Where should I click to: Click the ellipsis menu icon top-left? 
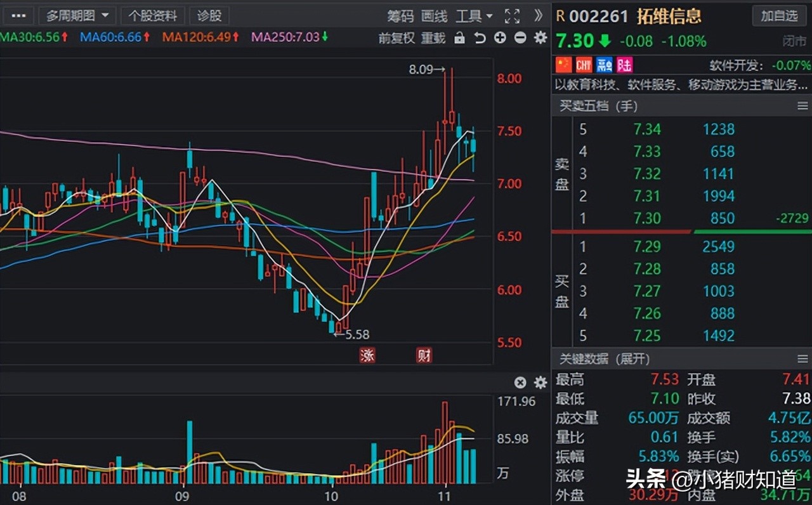[x=18, y=16]
